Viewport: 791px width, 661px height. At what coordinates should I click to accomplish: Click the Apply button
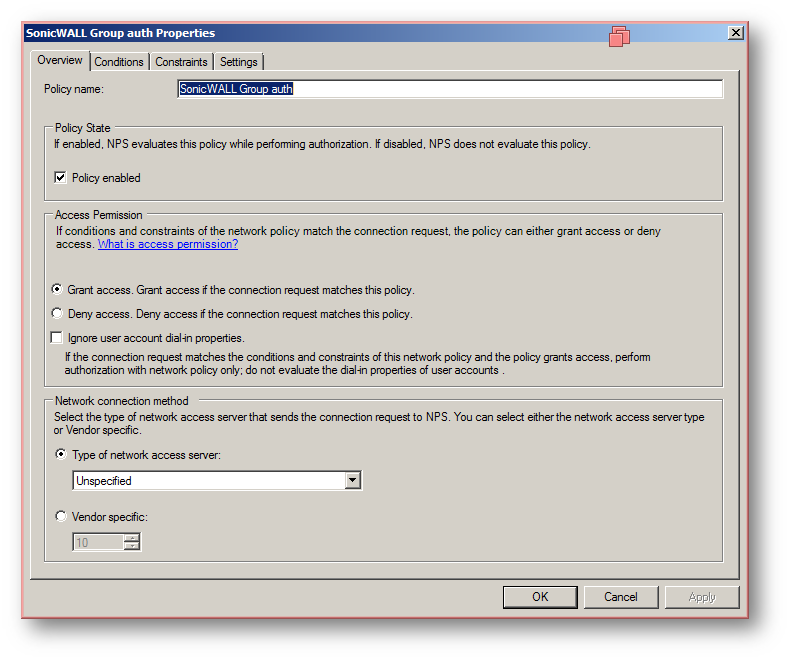[702, 597]
